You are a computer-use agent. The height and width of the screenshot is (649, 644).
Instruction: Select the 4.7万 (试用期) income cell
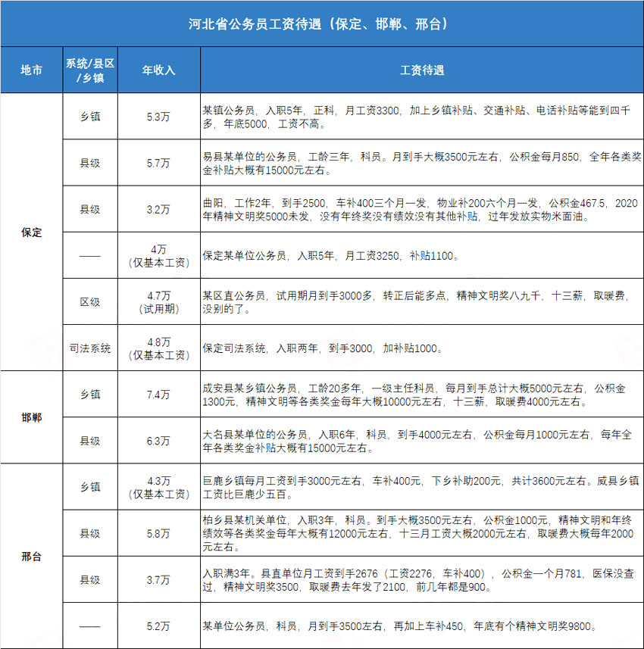(159, 301)
